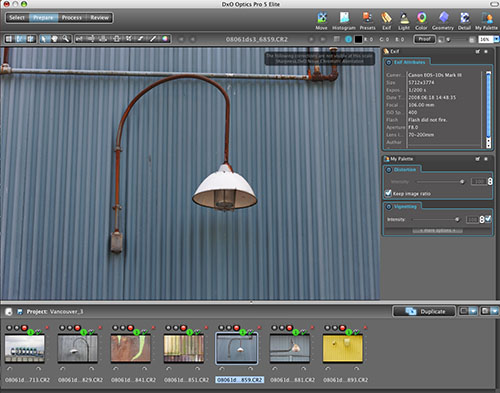Select the hand pan tool
500x393 pixels.
pyautogui.click(x=55, y=39)
